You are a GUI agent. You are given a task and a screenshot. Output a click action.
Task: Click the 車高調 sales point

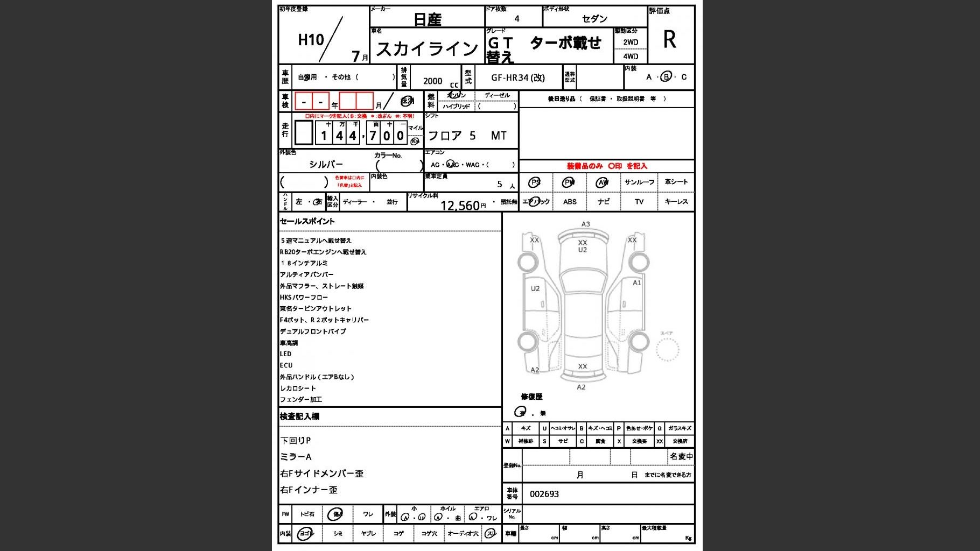289,343
